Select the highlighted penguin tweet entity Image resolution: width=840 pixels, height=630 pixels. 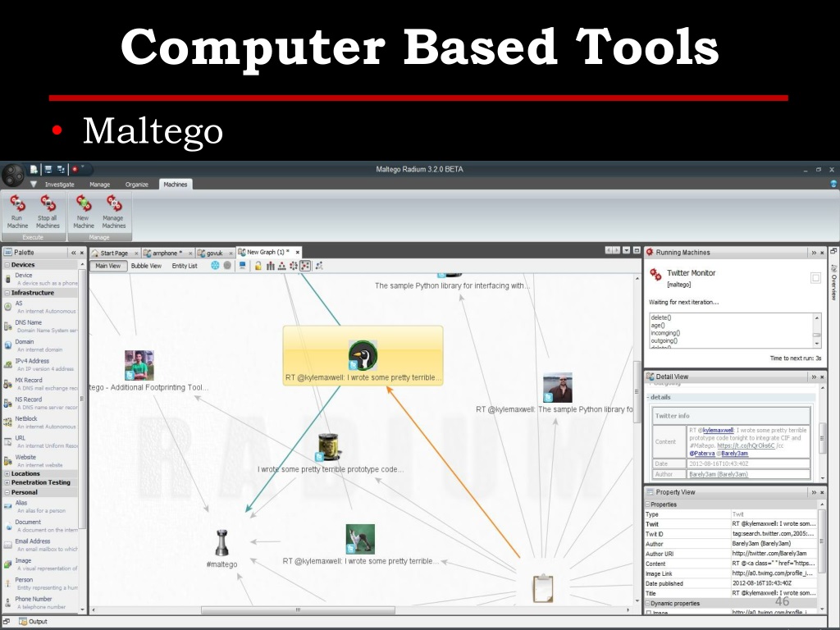[x=363, y=356]
